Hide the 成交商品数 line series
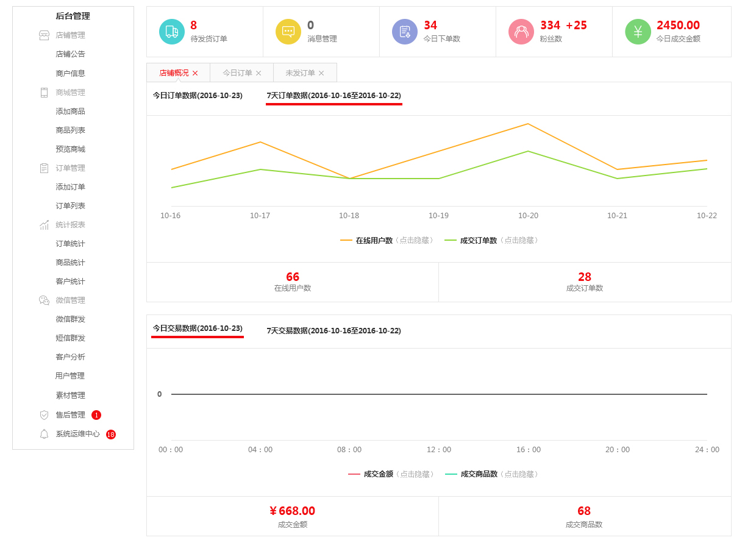This screenshot has width=756, height=543. [492, 474]
